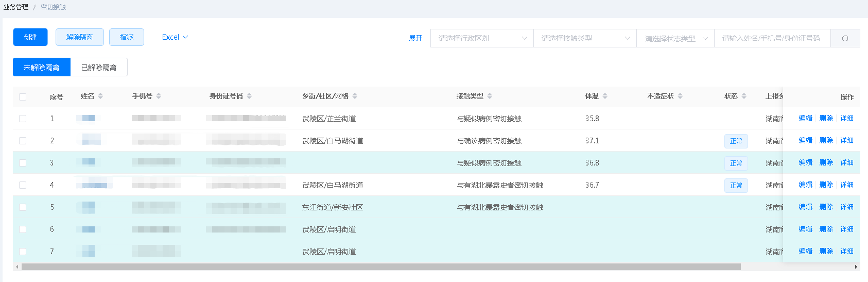Open 请选择行政区划 dropdown
The image size is (868, 282).
482,38
